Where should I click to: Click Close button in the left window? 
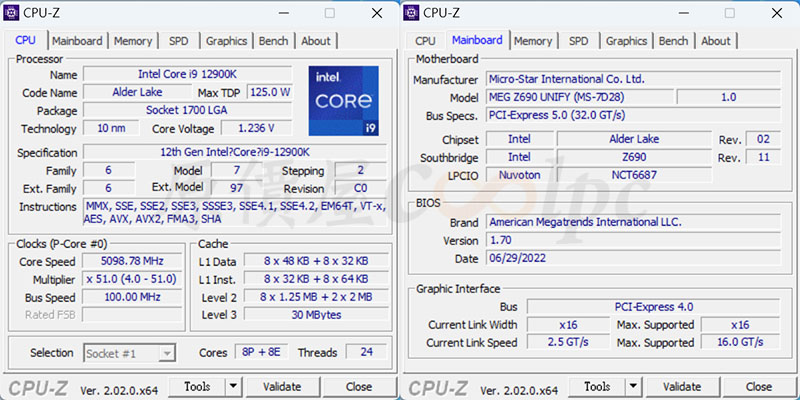[x=359, y=387]
